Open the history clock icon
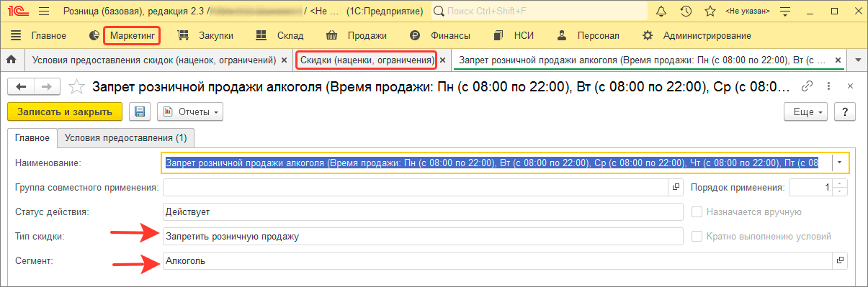The height and width of the screenshot is (287, 868). coord(686,12)
